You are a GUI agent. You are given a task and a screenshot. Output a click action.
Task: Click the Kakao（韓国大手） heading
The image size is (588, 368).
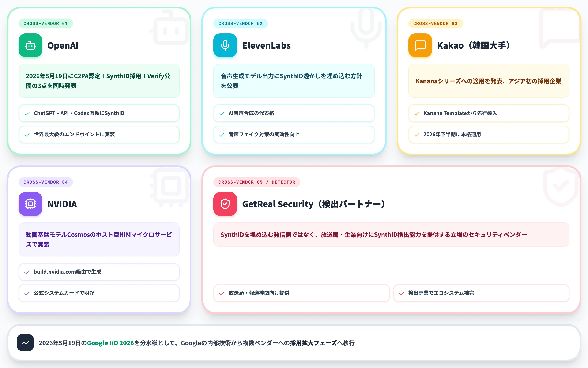point(473,45)
